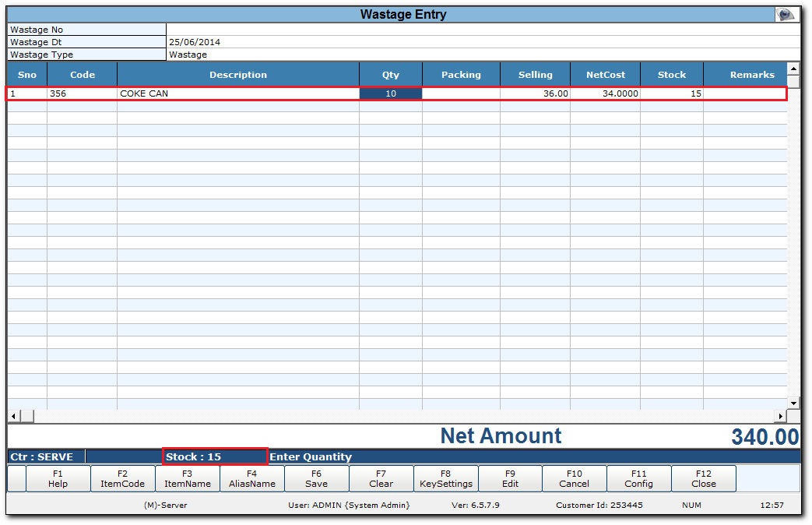Click the F9 Edit button
The image size is (812, 525).
[510, 478]
